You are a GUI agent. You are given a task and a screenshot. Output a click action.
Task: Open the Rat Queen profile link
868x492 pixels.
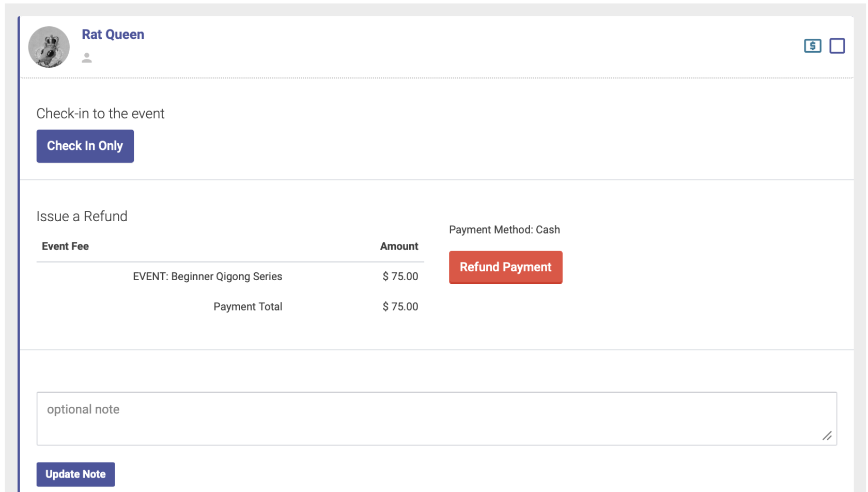[x=113, y=34]
